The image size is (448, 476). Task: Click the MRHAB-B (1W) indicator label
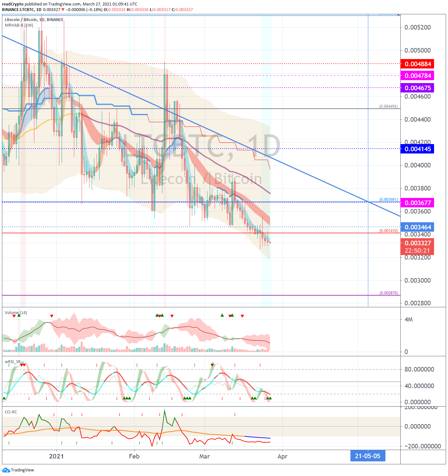click(x=19, y=25)
